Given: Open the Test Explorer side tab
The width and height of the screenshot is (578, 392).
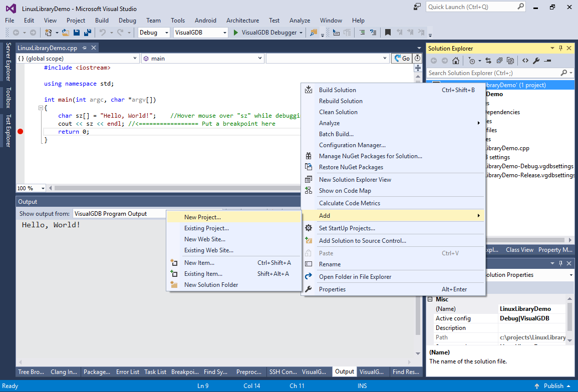Looking at the screenshot, I should (8, 131).
